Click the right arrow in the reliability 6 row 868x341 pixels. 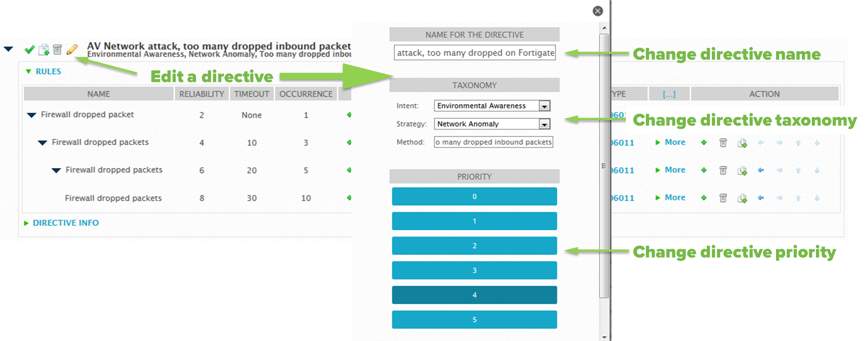coord(780,170)
